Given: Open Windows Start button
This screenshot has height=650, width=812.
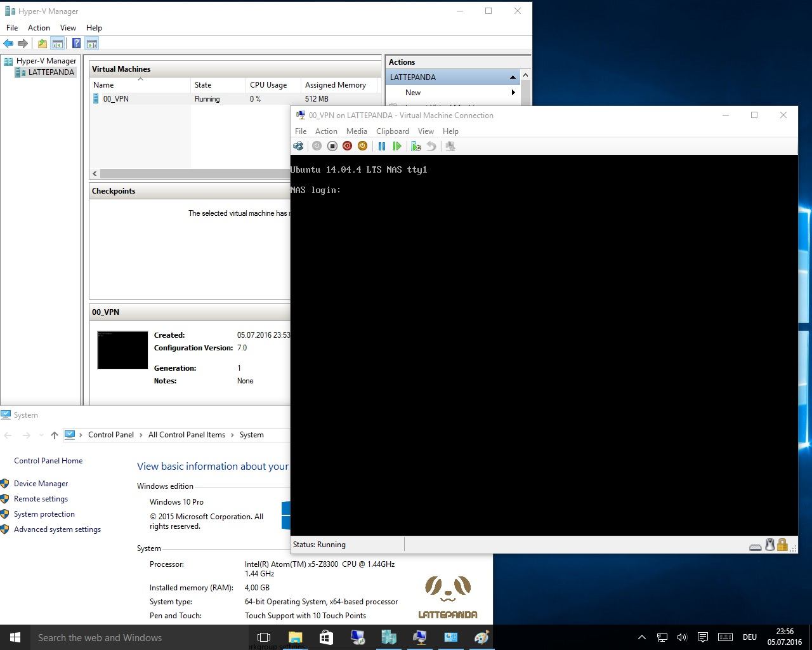Looking at the screenshot, I should tap(15, 637).
